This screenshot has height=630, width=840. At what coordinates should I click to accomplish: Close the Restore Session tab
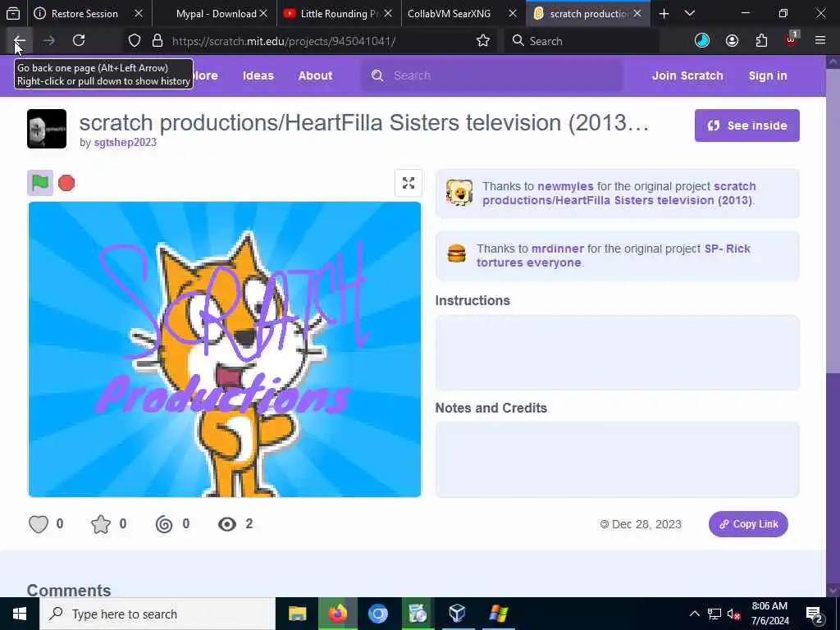[x=138, y=13]
